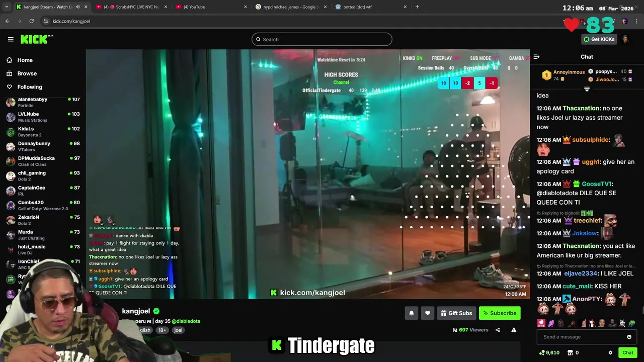The image size is (644, 362).
Task: Click AnonPTY username in chat
Action: point(587,299)
